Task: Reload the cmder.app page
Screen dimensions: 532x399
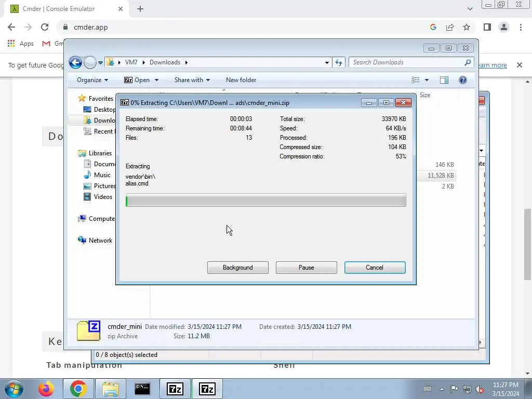Action: [x=45, y=27]
